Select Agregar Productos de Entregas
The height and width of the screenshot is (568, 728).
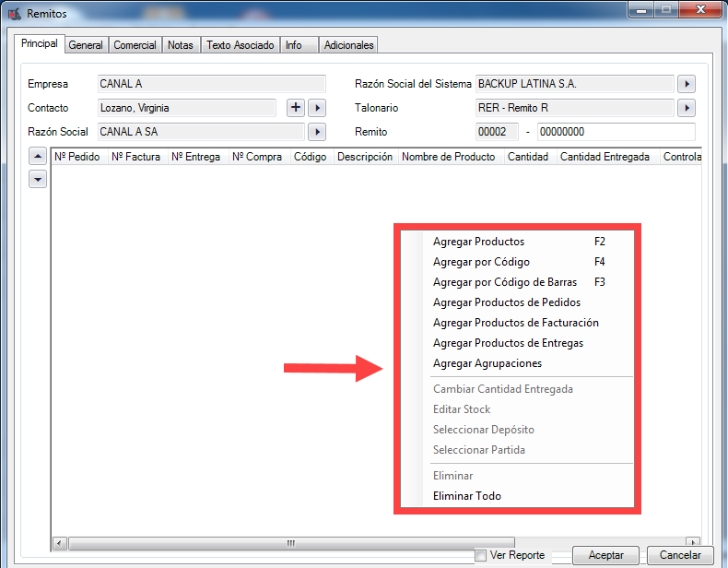tap(518, 343)
